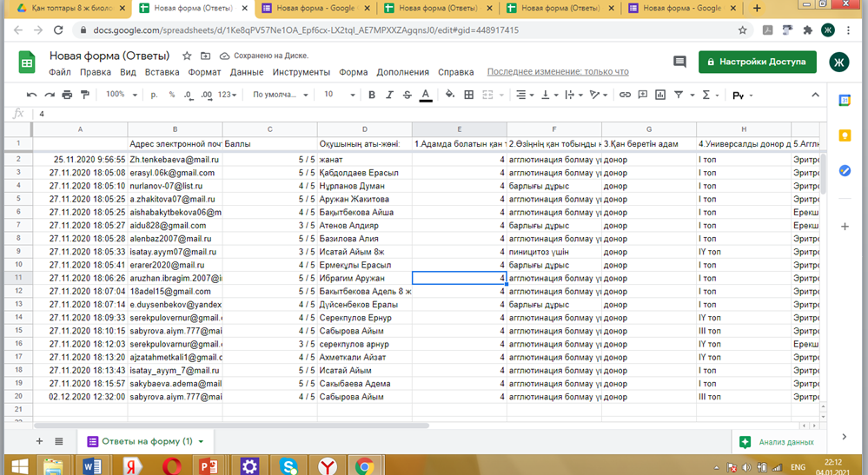Star the Новая форма (Ответы) document
Image resolution: width=868 pixels, height=475 pixels.
tap(187, 56)
